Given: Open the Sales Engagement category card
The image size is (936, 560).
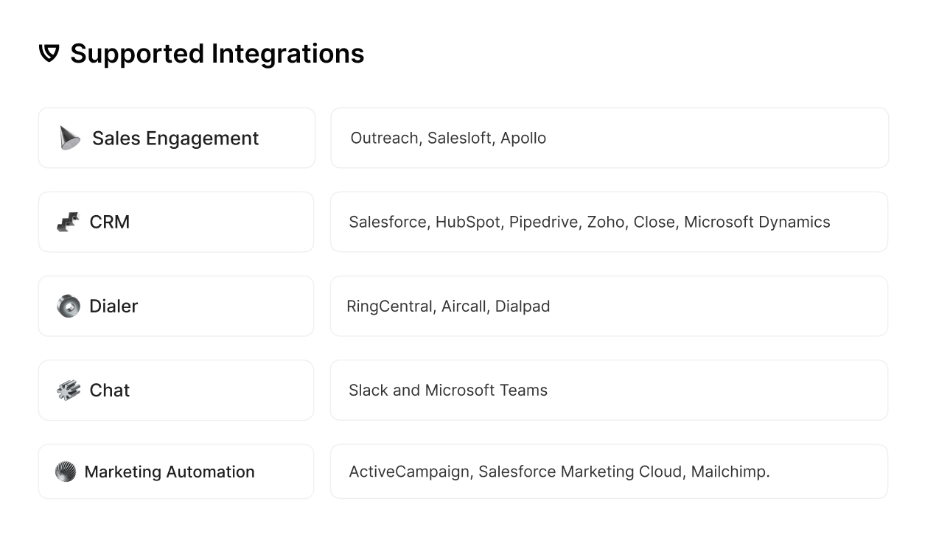Looking at the screenshot, I should pyautogui.click(x=177, y=138).
